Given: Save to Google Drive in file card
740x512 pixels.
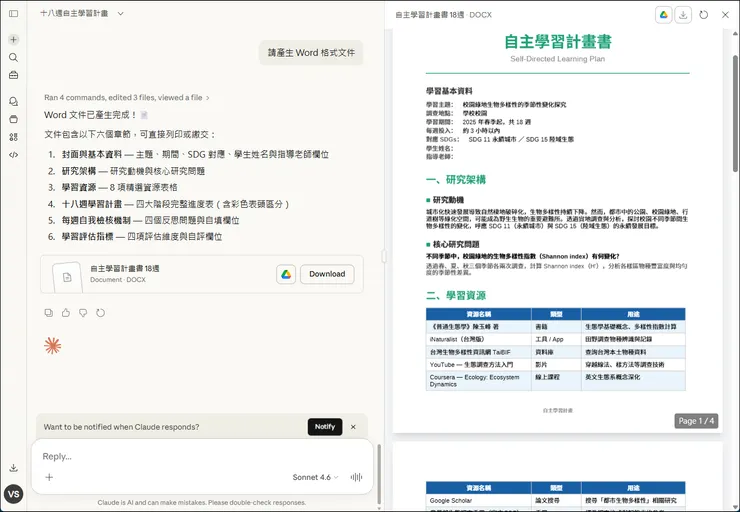Looking at the screenshot, I should click(286, 274).
